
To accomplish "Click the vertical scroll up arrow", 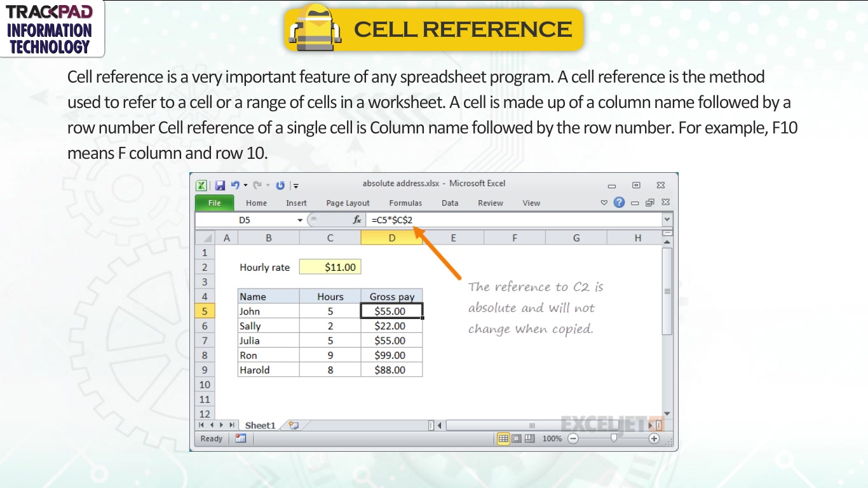I will (667, 241).
